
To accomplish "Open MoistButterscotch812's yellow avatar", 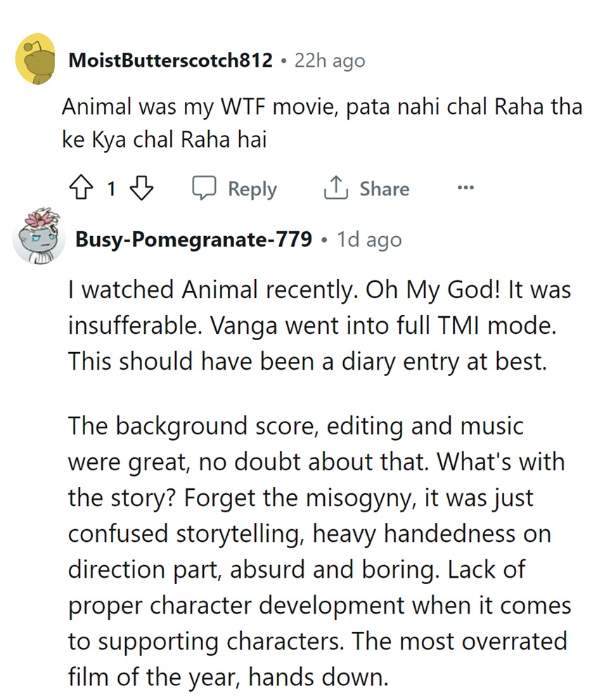I will click(36, 60).
